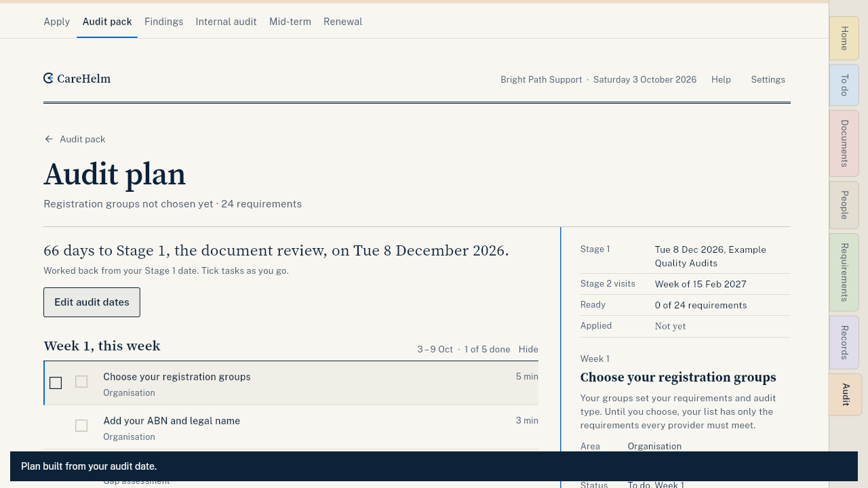Tick the Add your ABN and legal name checkbox
The width and height of the screenshot is (868, 488).
(x=81, y=426)
